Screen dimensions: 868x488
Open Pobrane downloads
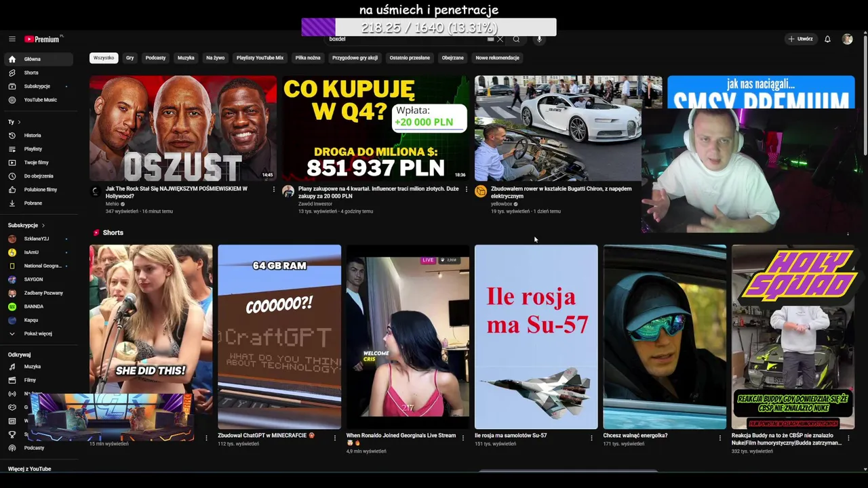click(x=33, y=203)
